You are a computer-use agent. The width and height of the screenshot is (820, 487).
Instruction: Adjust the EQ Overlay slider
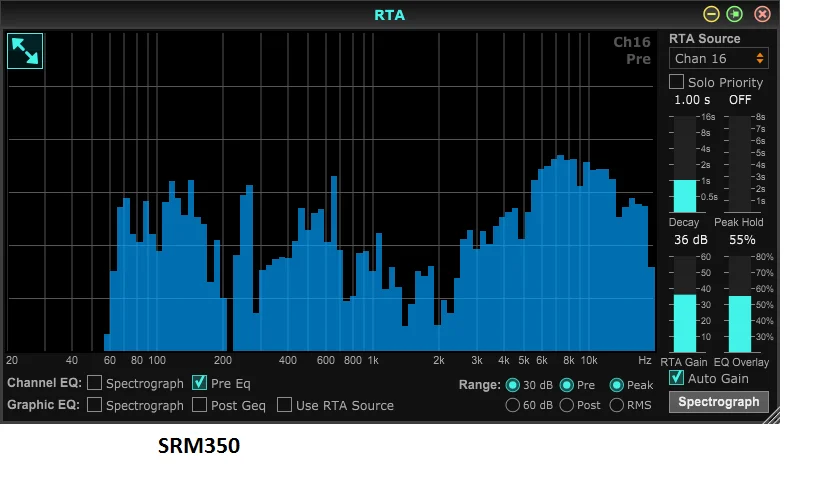click(739, 304)
